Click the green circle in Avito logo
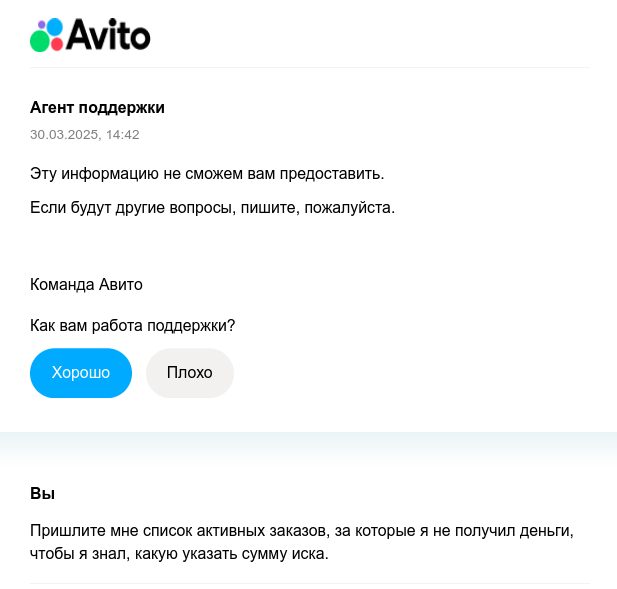 (40, 41)
